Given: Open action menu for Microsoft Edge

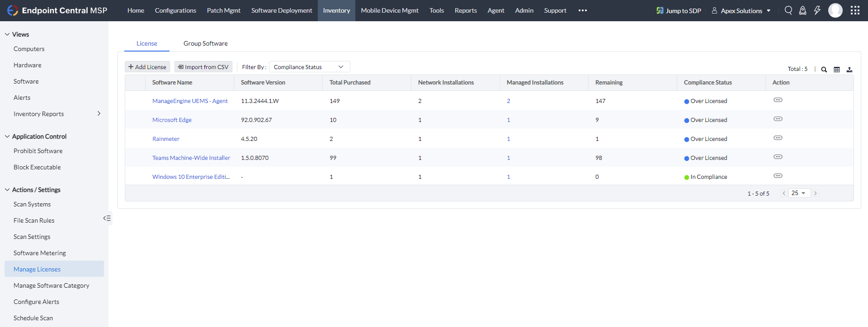Looking at the screenshot, I should (x=778, y=119).
